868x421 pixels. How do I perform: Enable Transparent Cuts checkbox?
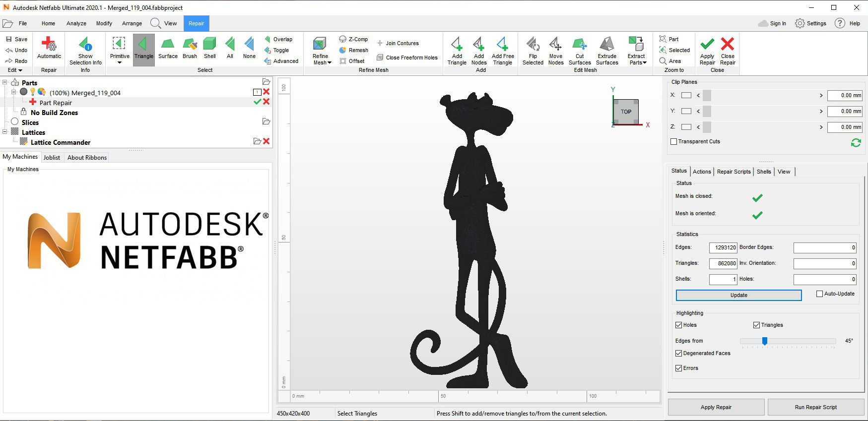tap(673, 142)
